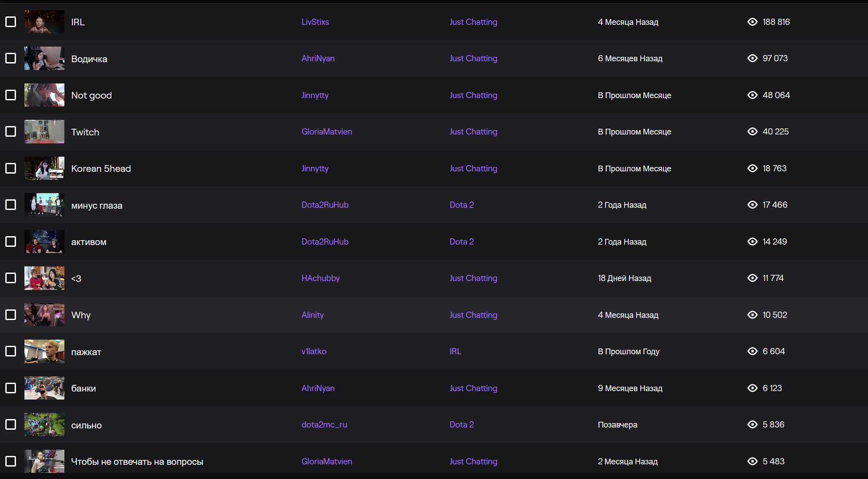Click the views eye icon beside 14 249
The image size is (868, 479).
tap(752, 241)
